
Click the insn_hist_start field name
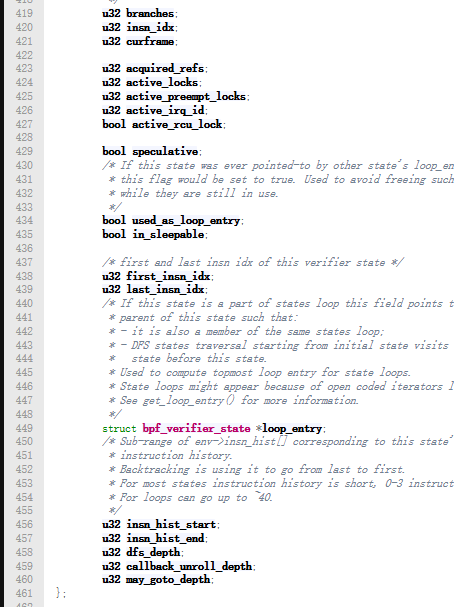(171, 525)
